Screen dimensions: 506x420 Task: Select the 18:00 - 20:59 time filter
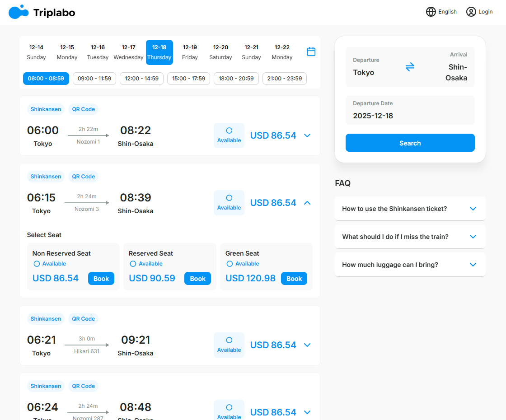(236, 79)
